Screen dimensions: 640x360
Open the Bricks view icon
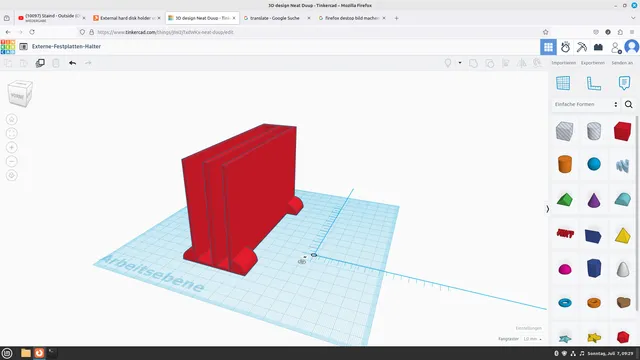click(598, 47)
